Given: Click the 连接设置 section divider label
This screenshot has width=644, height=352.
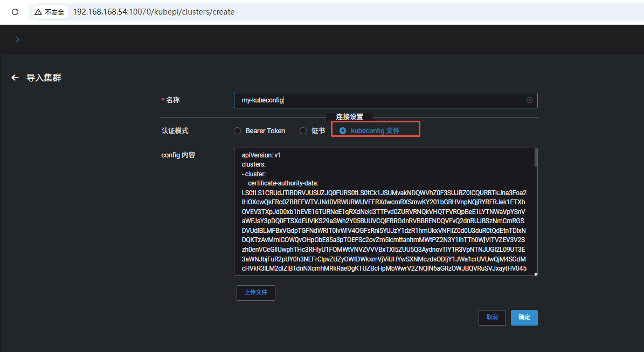Looking at the screenshot, I should tap(349, 117).
